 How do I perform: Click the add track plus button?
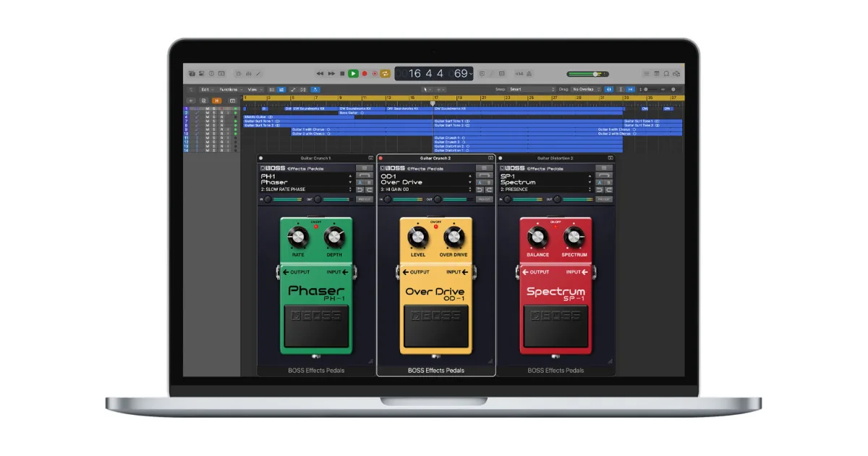(191, 101)
